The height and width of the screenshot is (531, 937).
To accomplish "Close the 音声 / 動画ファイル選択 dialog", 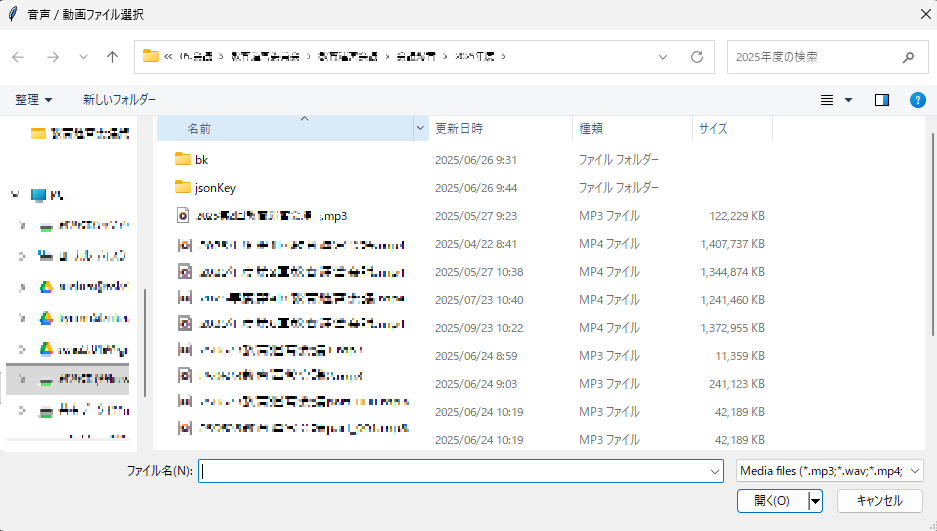I will tap(925, 14).
